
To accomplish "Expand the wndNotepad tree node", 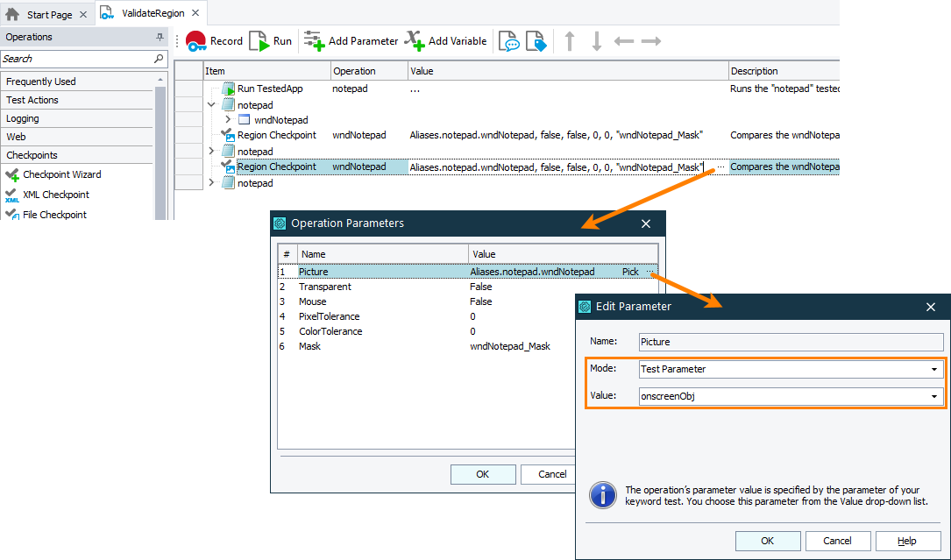I will (228, 120).
